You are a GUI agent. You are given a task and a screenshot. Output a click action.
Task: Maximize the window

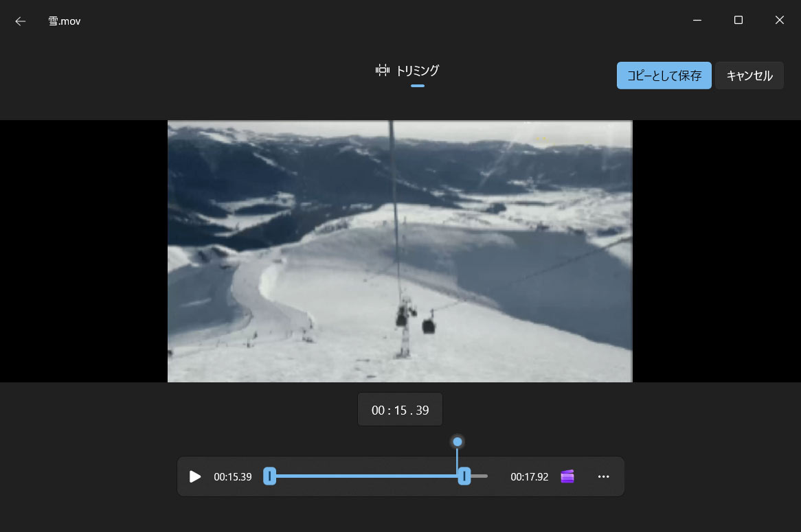pyautogui.click(x=738, y=21)
